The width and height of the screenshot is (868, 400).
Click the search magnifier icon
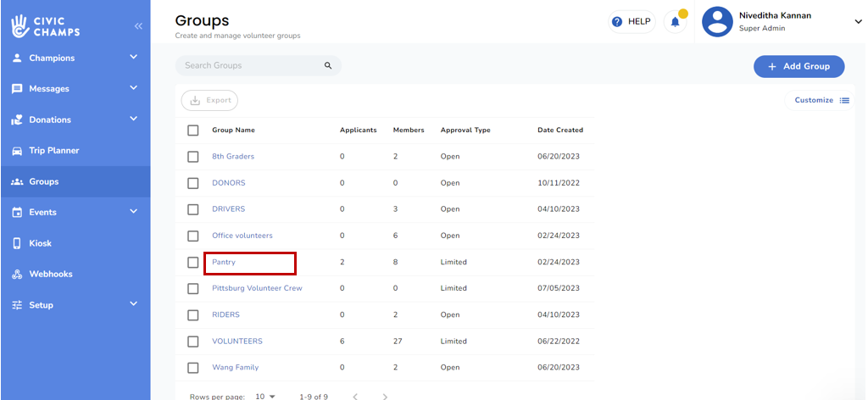point(328,65)
